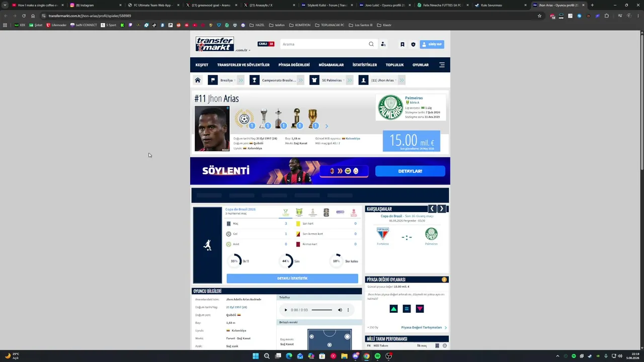The image size is (644, 362).
Task: Vote market value down with pink arrow
Action: pos(420,309)
